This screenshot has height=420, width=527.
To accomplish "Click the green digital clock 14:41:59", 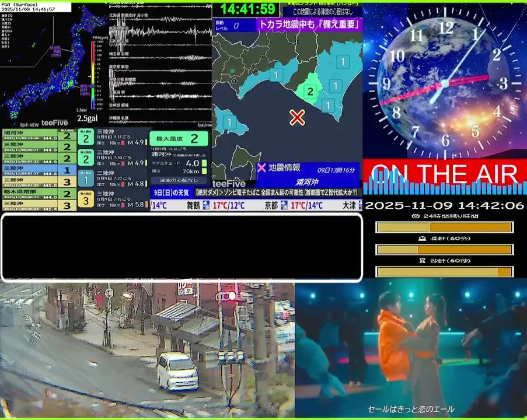I will [x=247, y=9].
